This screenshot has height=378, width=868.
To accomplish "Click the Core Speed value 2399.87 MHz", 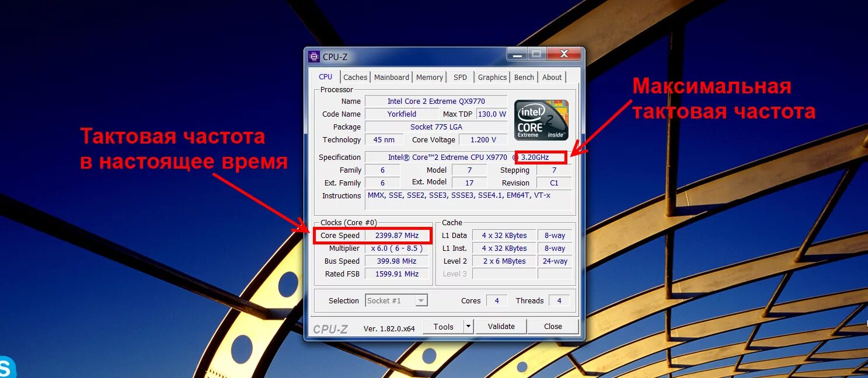I will (397, 236).
